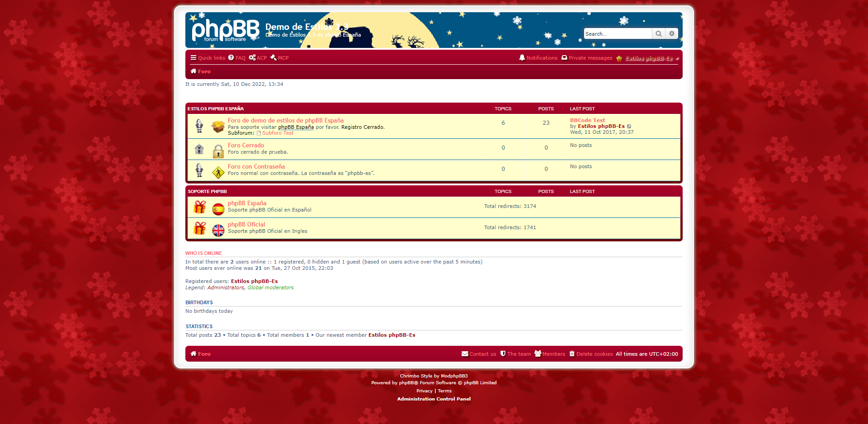Viewport: 868px width, 424px height.
Task: Click the Spain flag forum icon
Action: (x=218, y=209)
